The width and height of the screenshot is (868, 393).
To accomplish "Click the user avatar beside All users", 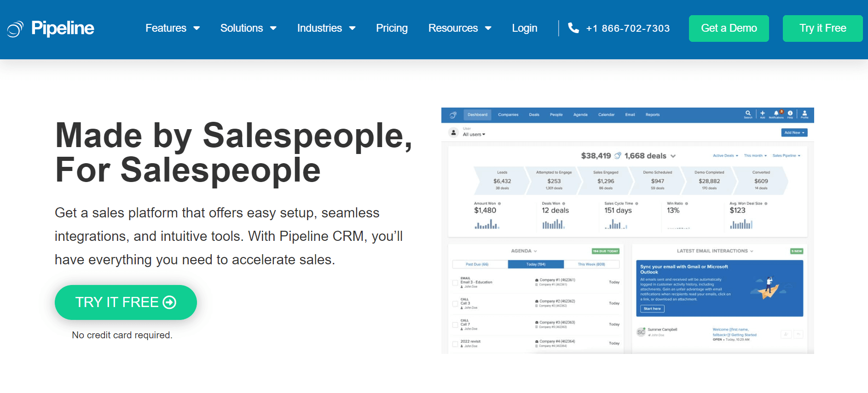I will tap(453, 133).
